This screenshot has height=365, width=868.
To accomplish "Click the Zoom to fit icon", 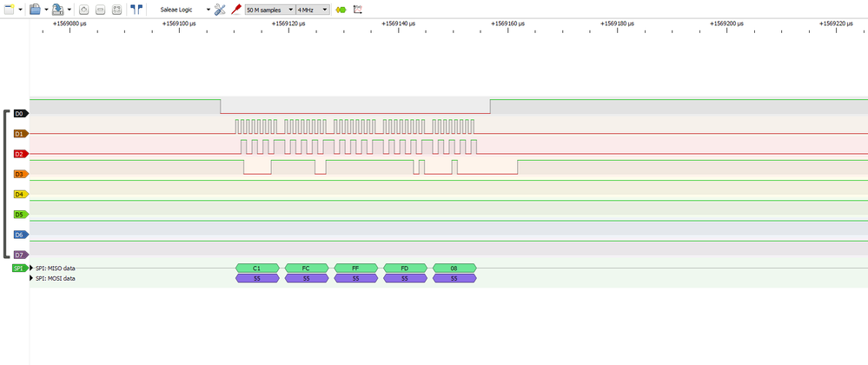I will [116, 10].
